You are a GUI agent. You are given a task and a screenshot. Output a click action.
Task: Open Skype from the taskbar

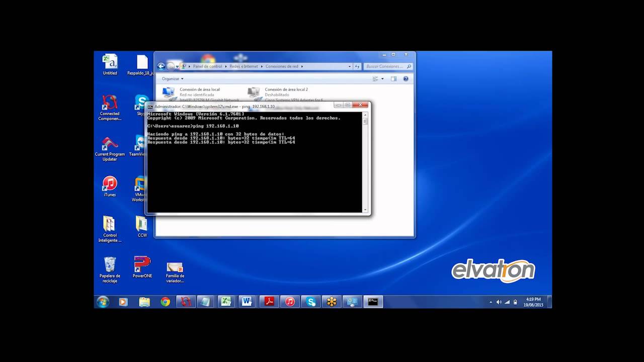tap(311, 302)
